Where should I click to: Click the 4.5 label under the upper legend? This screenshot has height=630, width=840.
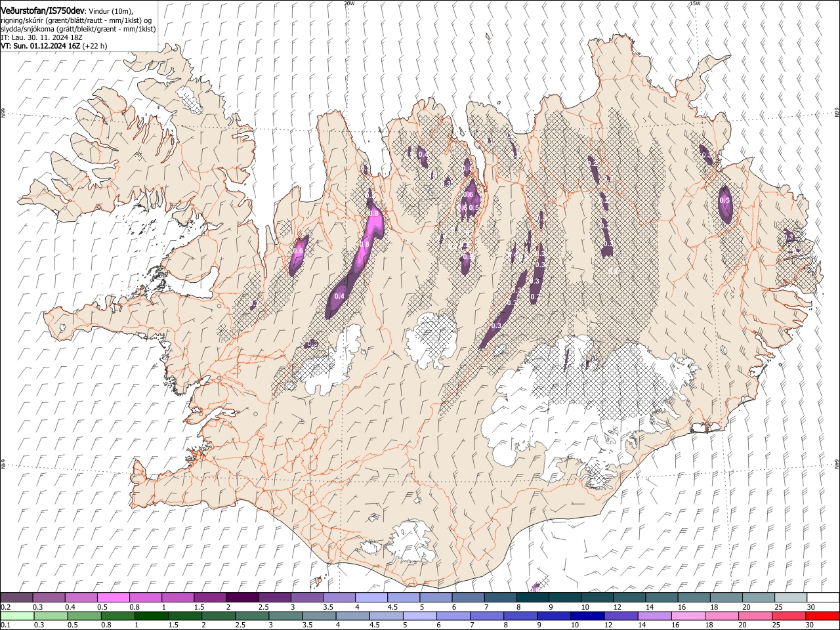[x=392, y=607]
